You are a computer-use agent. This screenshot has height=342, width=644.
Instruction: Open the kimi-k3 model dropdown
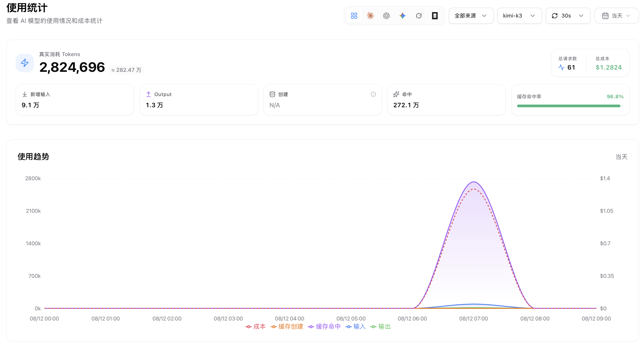tap(519, 16)
